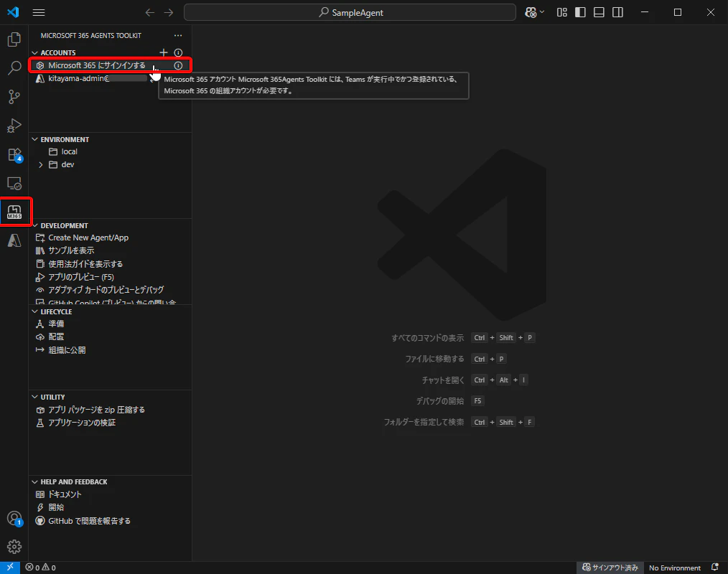Open the Extensions view icon
728x574 pixels.
14,154
